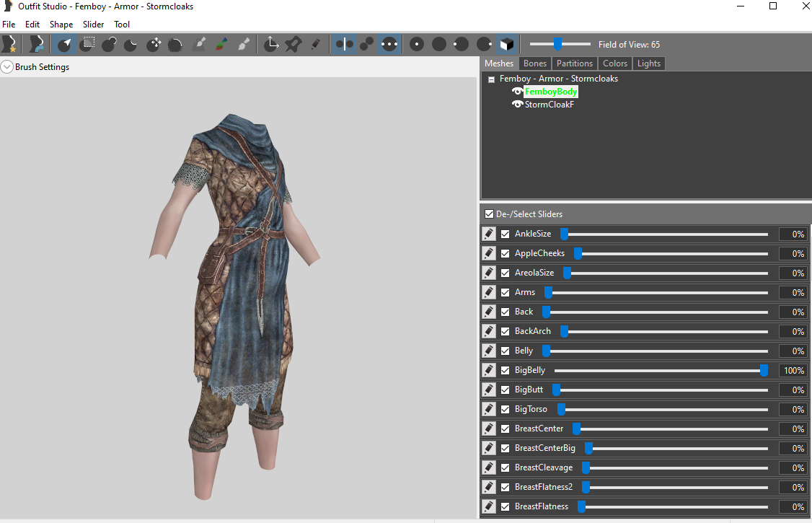Select the FemboyBody mesh in tree

(550, 92)
